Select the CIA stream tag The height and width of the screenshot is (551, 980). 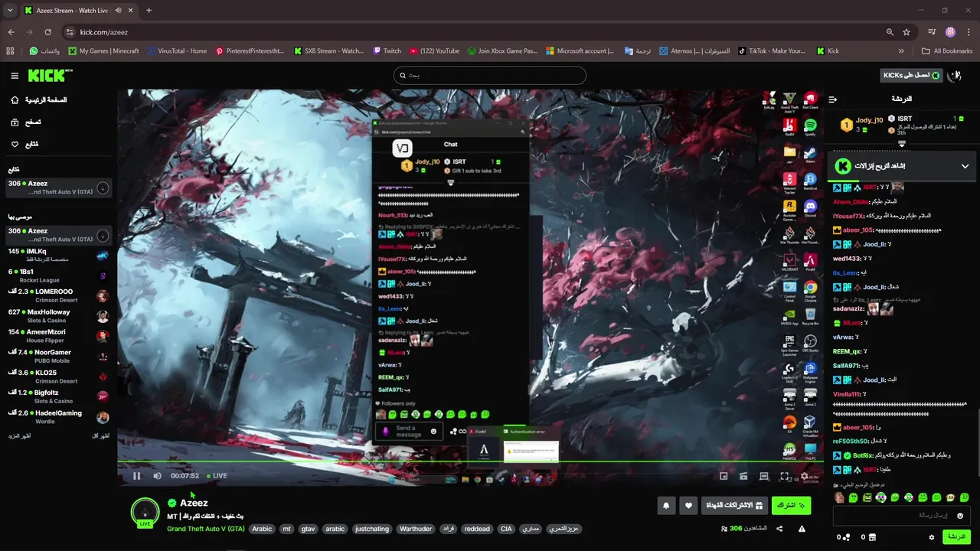coord(506,529)
